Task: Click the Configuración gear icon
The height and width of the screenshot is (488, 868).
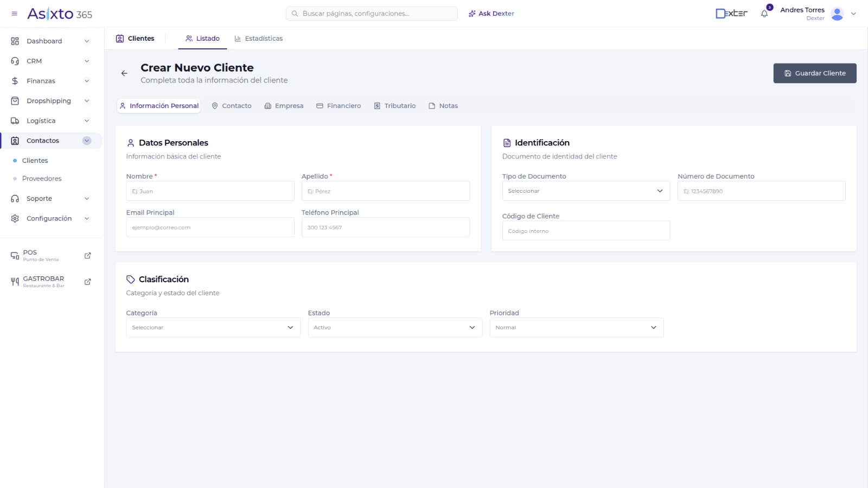Action: click(x=15, y=219)
